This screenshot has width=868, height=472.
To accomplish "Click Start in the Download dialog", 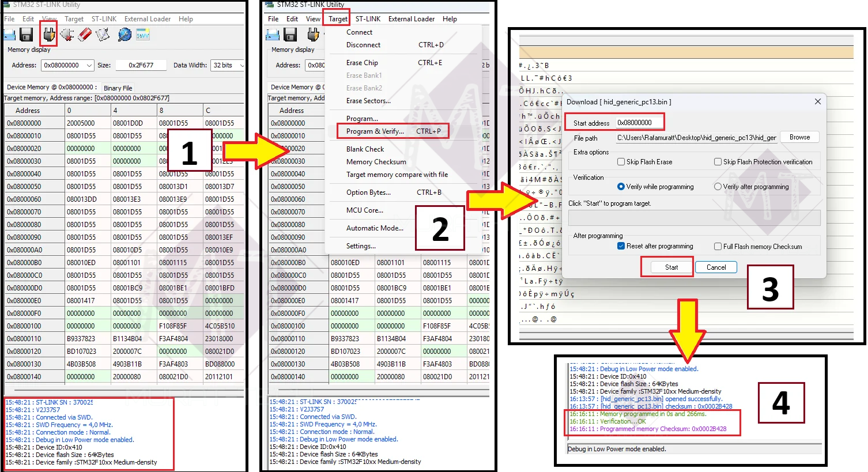I will [x=671, y=267].
